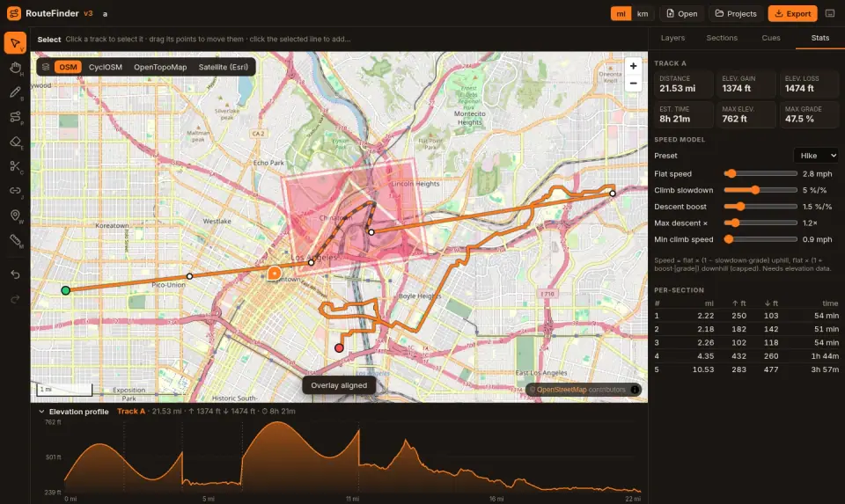Select per-section row 4 with 4.35 mi

[746, 356]
